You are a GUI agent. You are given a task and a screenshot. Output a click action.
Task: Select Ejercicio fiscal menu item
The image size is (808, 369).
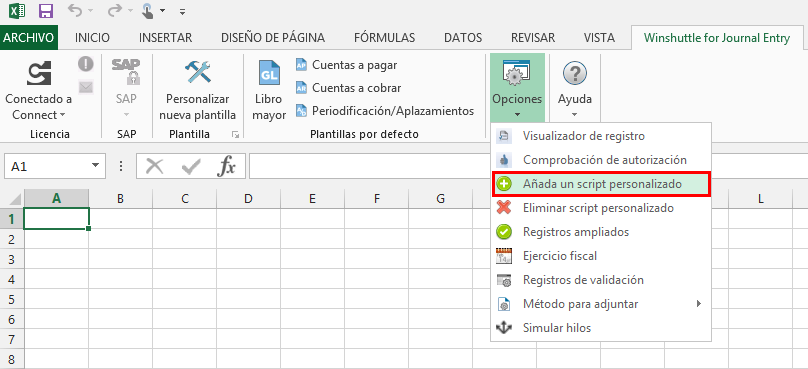tap(601, 256)
